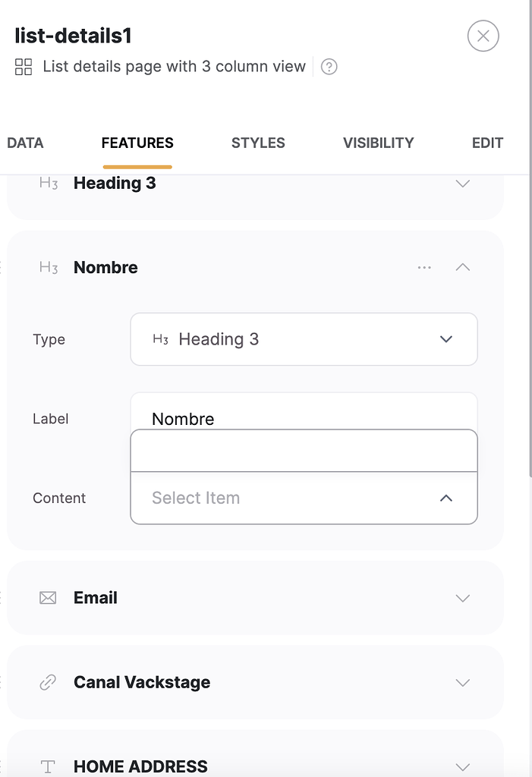Switch to the STYLES tab
Image resolution: width=532 pixels, height=777 pixels.
tap(258, 143)
